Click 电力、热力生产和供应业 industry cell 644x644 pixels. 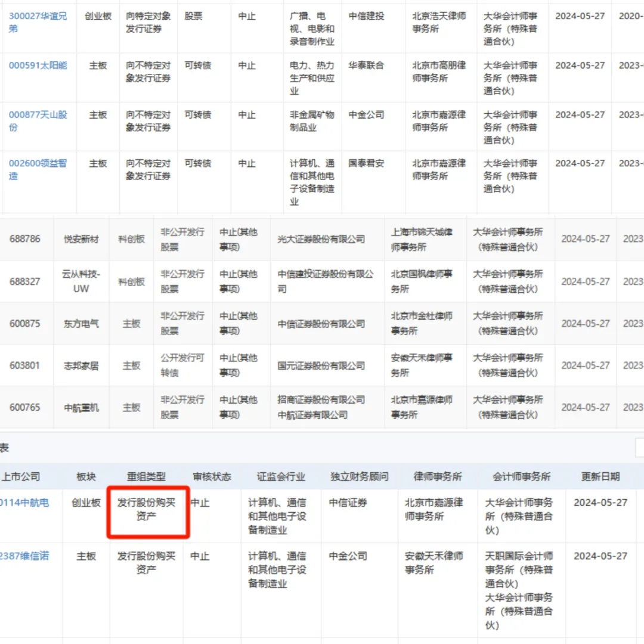(312, 78)
